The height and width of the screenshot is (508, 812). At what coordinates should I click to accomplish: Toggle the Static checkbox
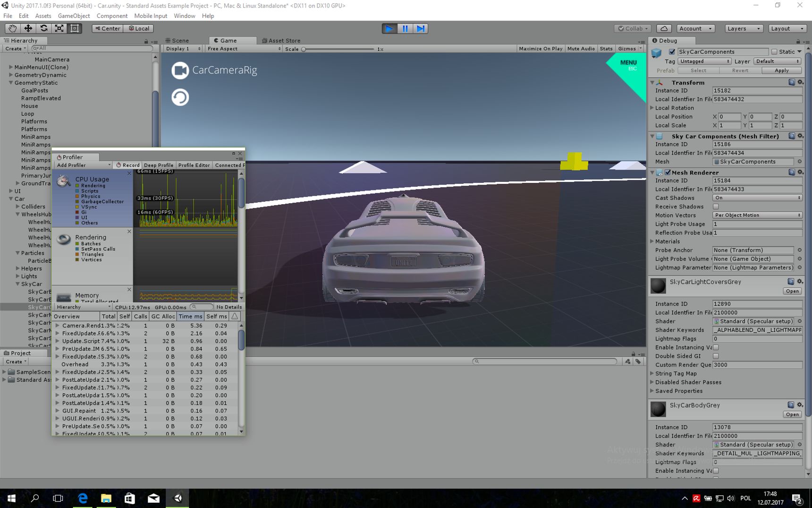pos(774,52)
